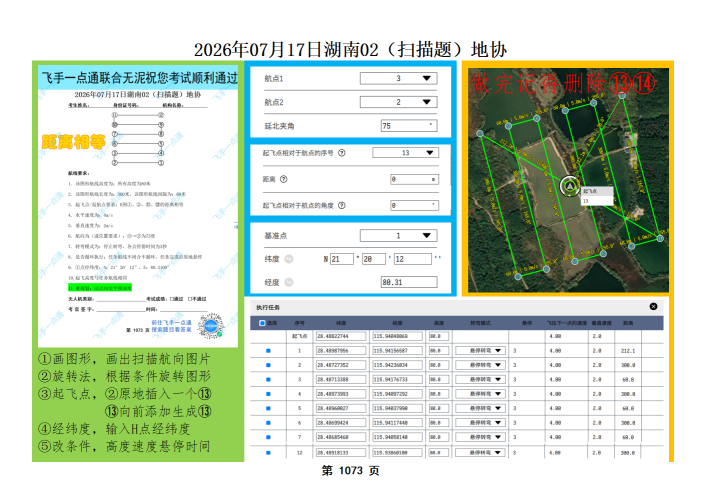
Task: Click the takeoff point marker on the map
Action: tap(570, 185)
